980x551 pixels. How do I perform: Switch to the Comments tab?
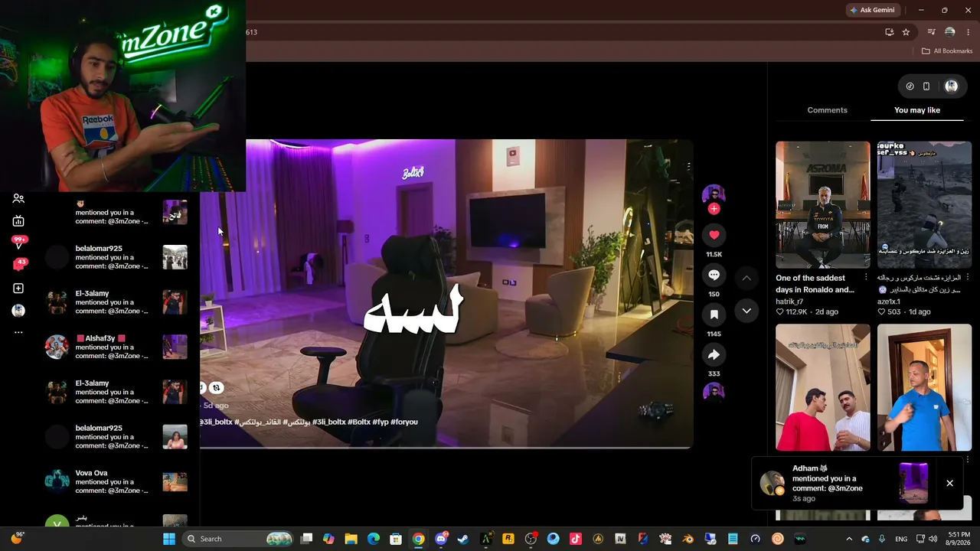pyautogui.click(x=827, y=110)
